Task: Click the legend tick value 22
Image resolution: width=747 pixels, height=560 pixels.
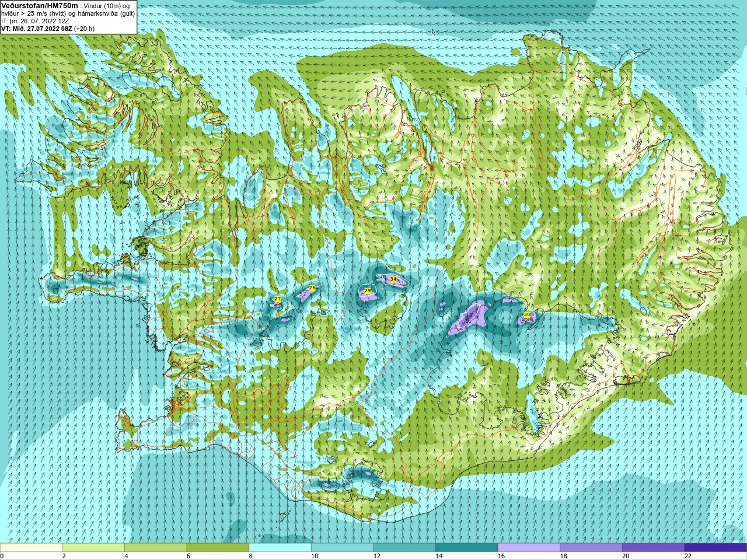Action: [688, 556]
